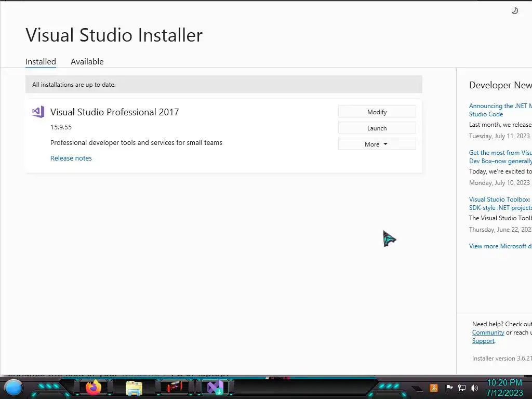This screenshot has width=532, height=399.
Task: Click the Visual Studio purple logo icon
Action: point(38,112)
